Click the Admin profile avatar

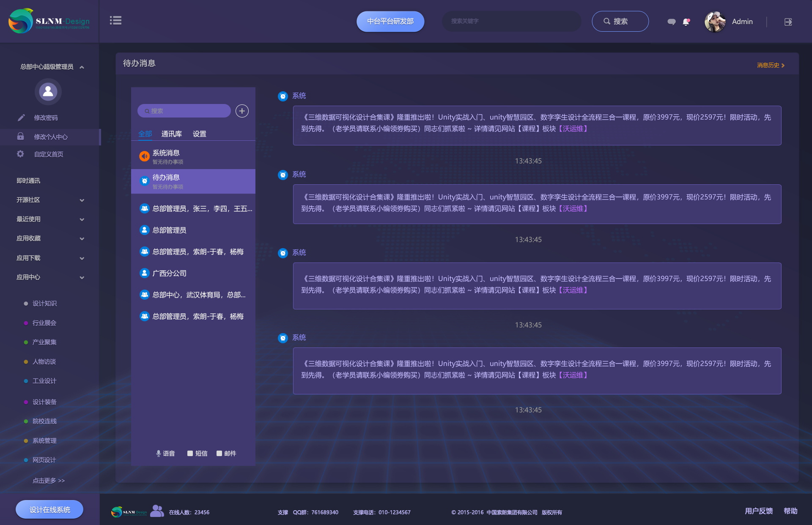coord(715,22)
